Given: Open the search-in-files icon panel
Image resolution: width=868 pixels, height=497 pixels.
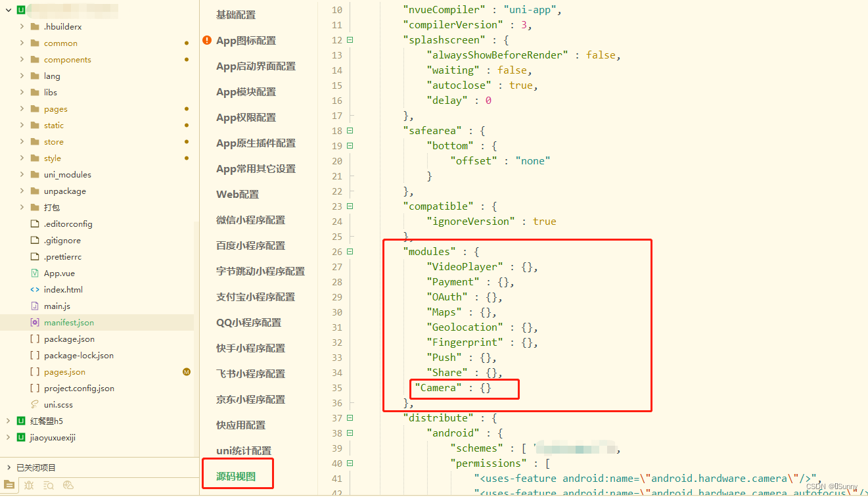Looking at the screenshot, I should (x=49, y=485).
